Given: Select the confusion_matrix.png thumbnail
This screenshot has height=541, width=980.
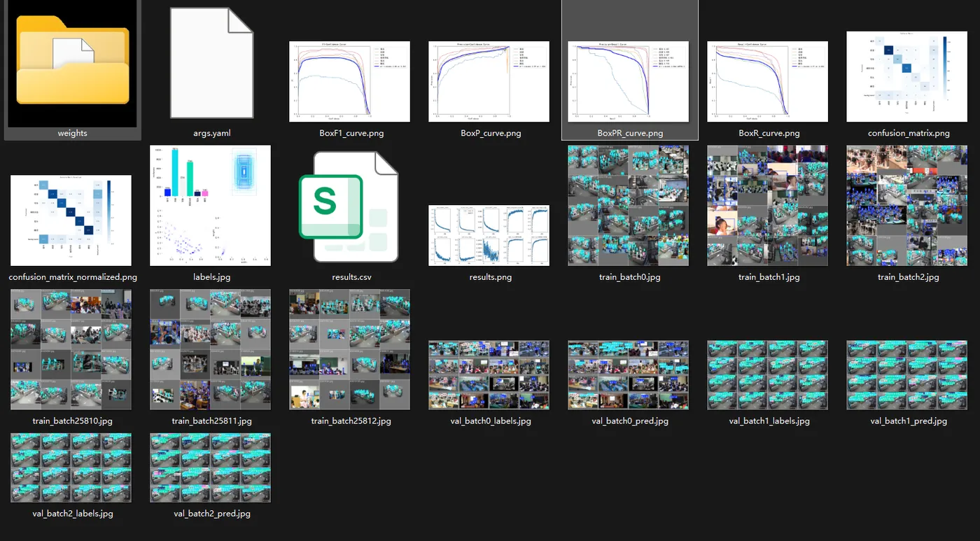Looking at the screenshot, I should [x=906, y=77].
